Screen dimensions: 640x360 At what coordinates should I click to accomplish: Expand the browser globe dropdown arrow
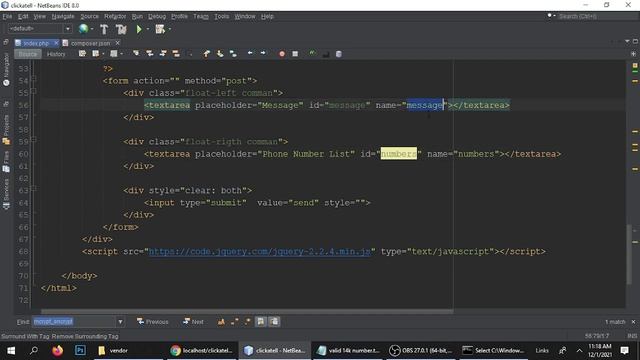coord(92,29)
